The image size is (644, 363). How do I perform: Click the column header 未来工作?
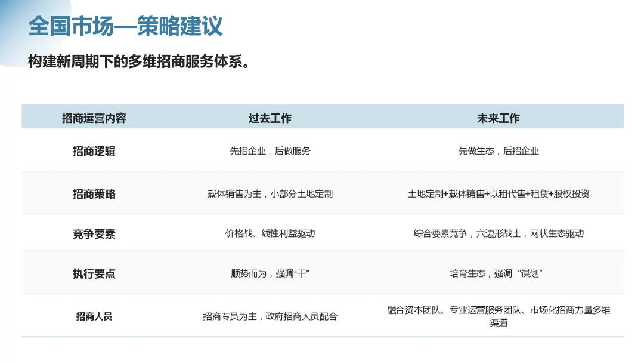[498, 118]
